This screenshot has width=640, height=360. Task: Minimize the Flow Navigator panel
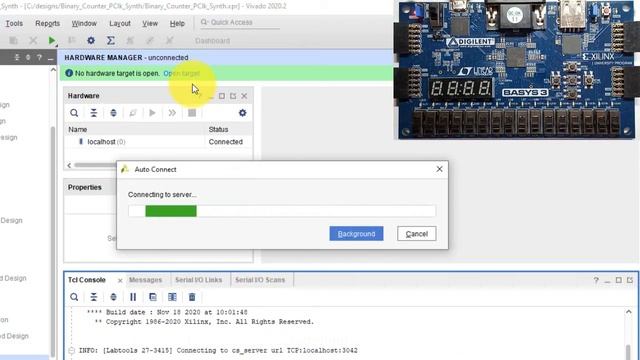(x=50, y=58)
